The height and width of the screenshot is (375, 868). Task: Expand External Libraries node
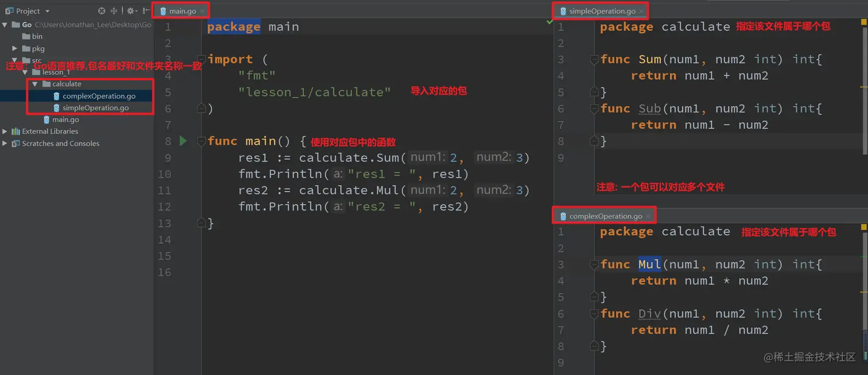click(x=5, y=131)
